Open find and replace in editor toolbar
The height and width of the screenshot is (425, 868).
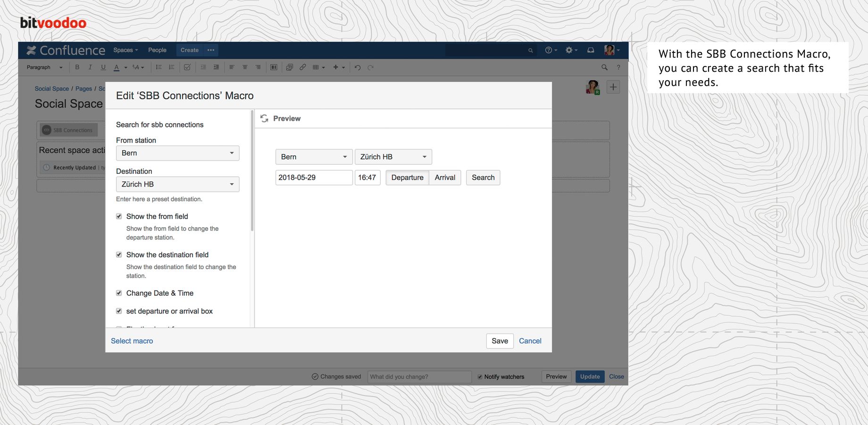tap(604, 67)
